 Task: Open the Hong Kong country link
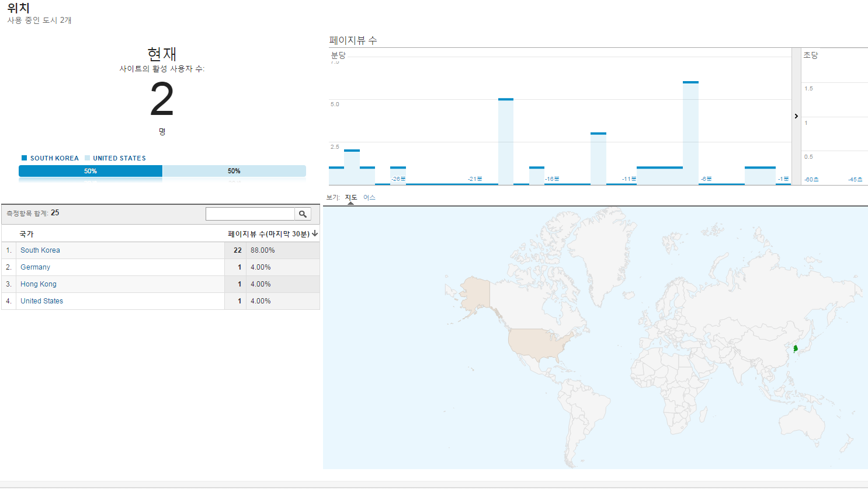point(39,284)
